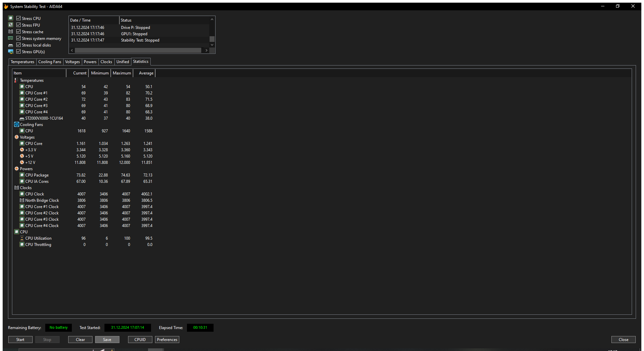Open the Cooling Fans tab
This screenshot has height=351, width=644.
click(x=50, y=62)
